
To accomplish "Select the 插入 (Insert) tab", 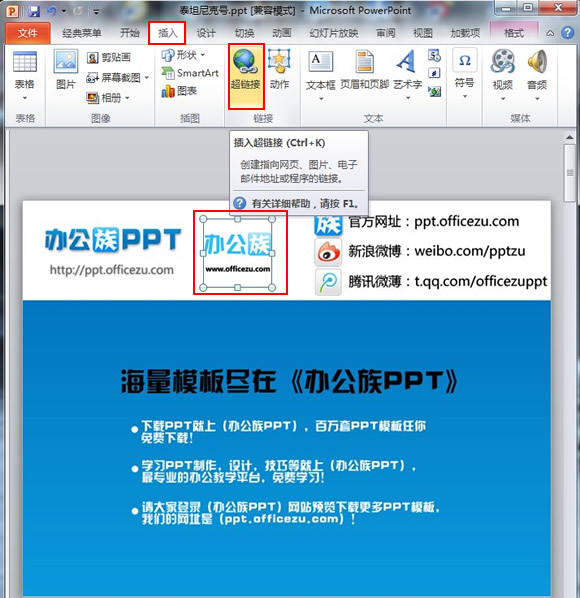I will 167,33.
